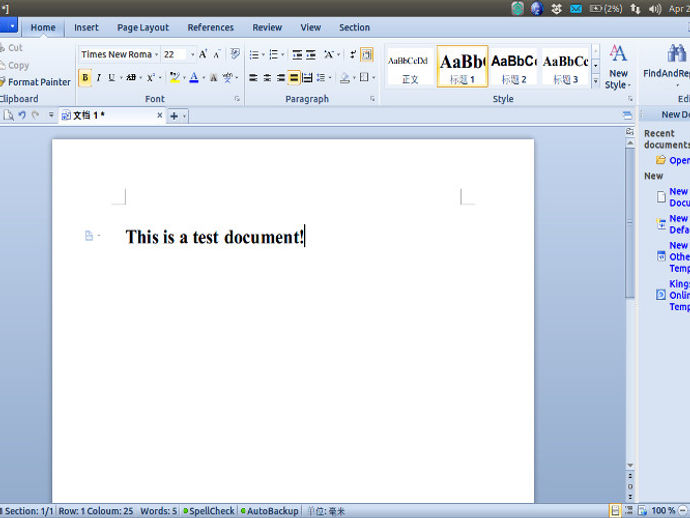Open the View tab

pos(311,27)
